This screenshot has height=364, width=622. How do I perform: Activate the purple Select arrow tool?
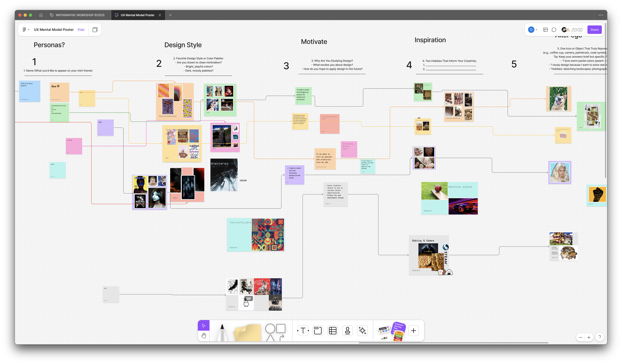[x=203, y=326]
